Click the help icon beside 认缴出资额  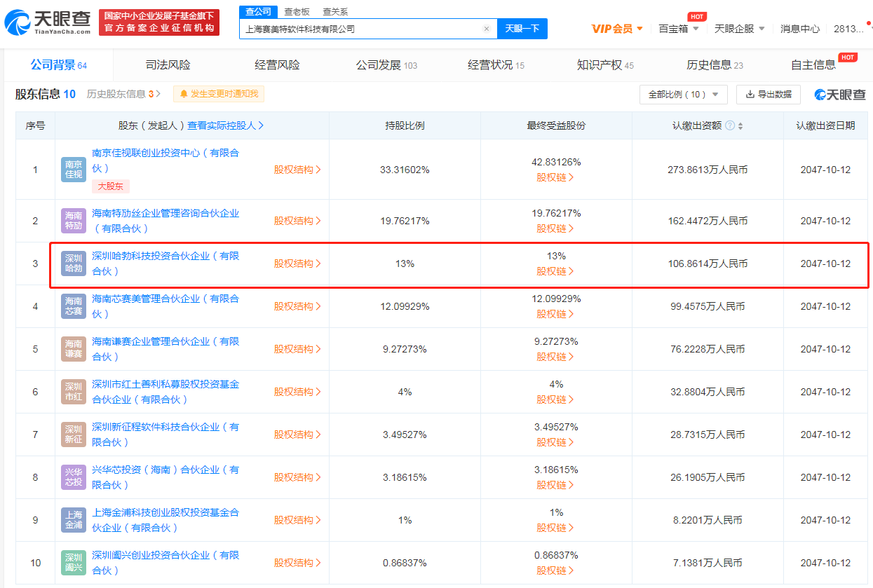tap(730, 125)
